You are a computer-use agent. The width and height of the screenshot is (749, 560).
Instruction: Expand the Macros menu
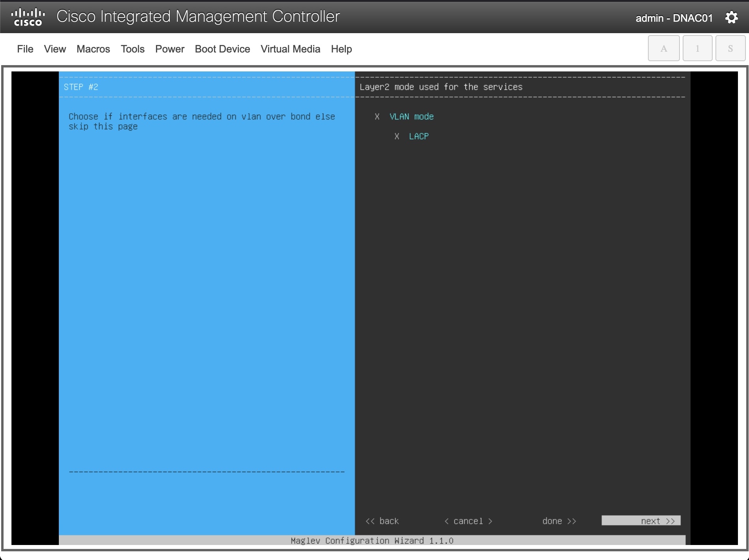pos(93,49)
